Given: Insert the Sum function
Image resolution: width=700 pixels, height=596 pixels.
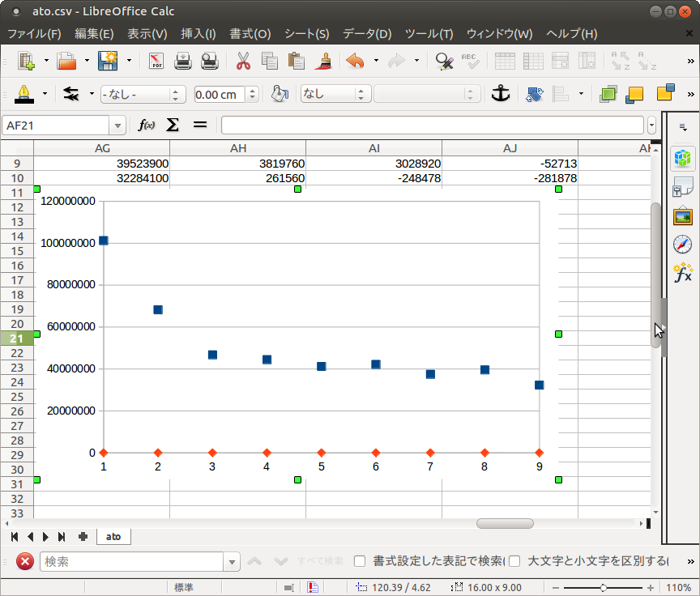Looking at the screenshot, I should (x=173, y=125).
